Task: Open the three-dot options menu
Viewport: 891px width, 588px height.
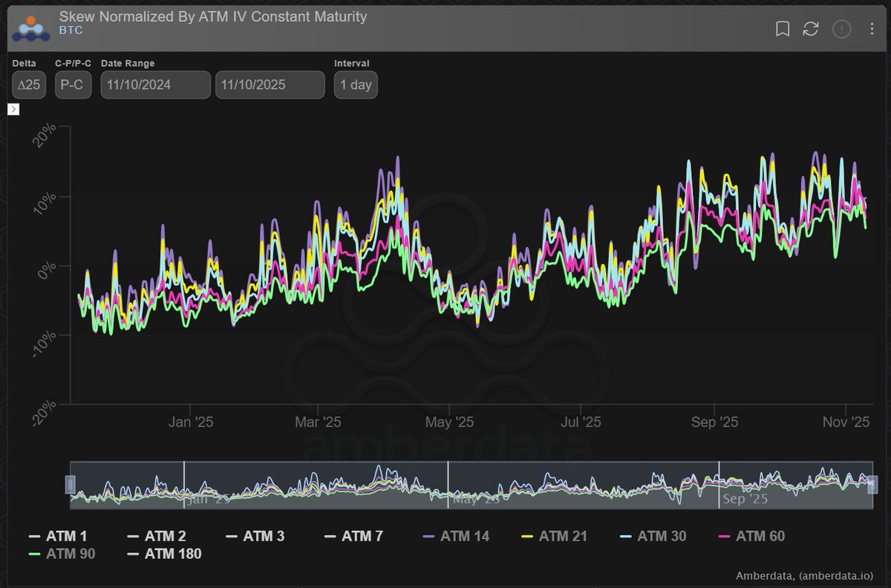Action: coord(872,29)
